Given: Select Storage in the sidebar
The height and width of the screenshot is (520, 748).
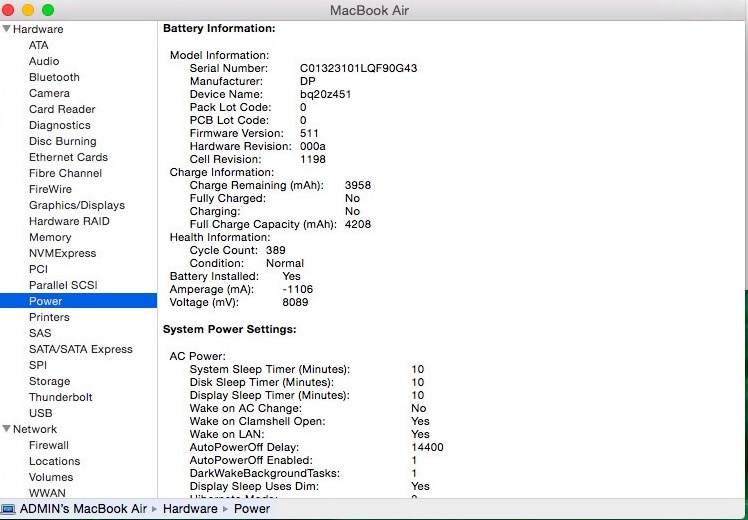Looking at the screenshot, I should (x=50, y=381).
